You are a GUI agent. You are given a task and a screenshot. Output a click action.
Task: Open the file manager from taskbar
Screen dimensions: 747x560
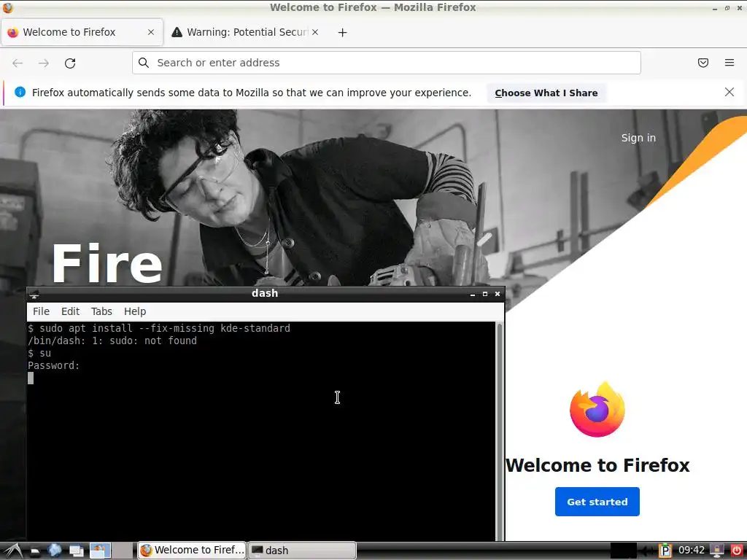click(35, 551)
